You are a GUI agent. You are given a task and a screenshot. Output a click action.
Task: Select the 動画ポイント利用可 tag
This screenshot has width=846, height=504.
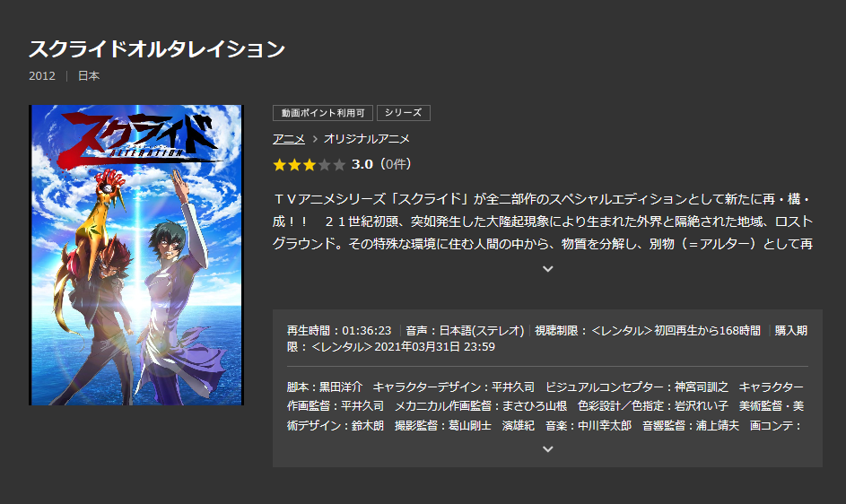[323, 113]
